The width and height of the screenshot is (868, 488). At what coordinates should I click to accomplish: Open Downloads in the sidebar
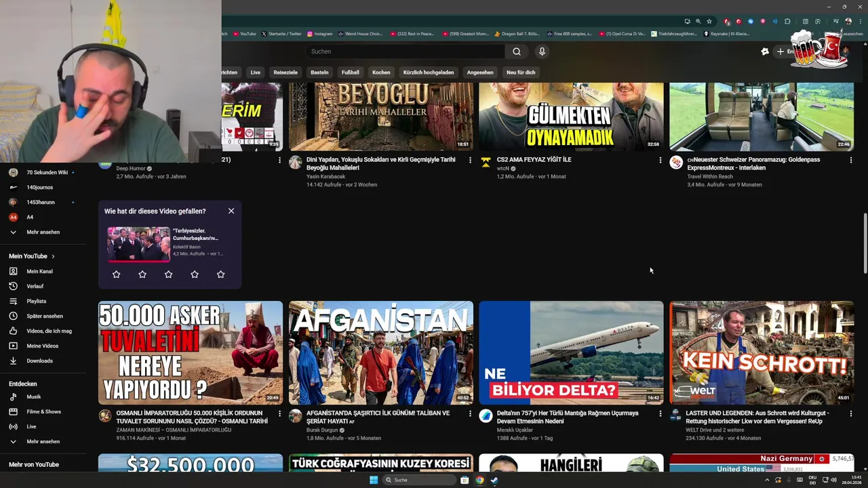coord(39,361)
